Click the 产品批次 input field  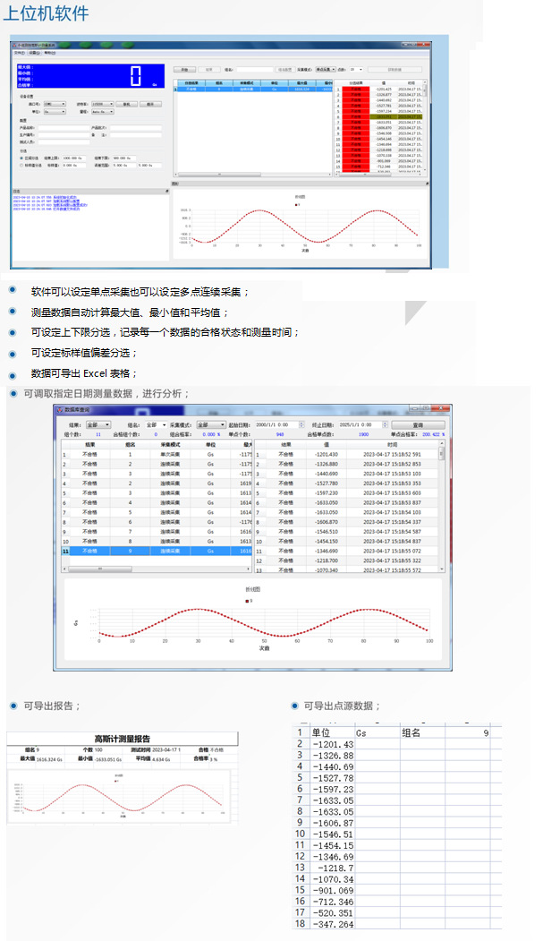click(x=135, y=128)
